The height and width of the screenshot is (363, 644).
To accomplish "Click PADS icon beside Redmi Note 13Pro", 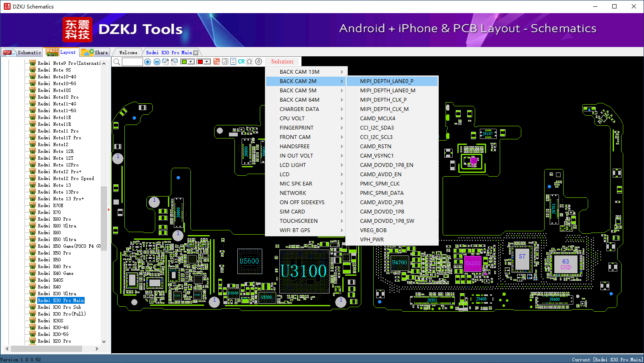I will click(x=33, y=192).
